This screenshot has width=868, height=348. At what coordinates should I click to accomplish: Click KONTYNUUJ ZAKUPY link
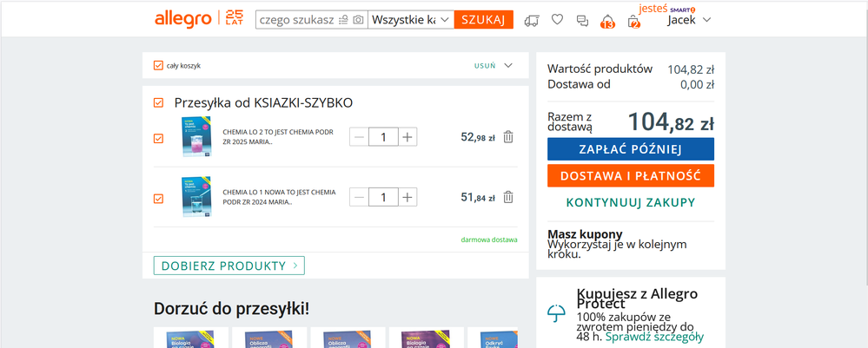point(631,202)
